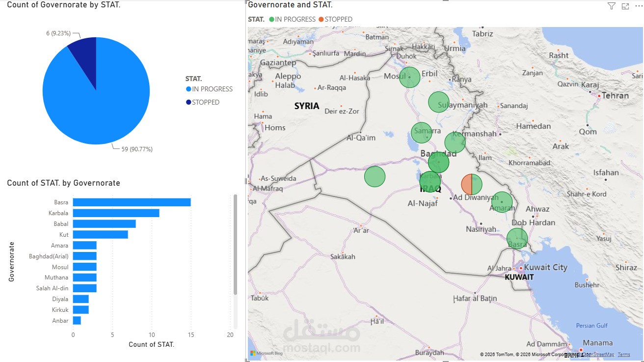Image resolution: width=644 pixels, height=362 pixels.
Task: Open the filters icon on the map visual
Action: click(x=611, y=6)
